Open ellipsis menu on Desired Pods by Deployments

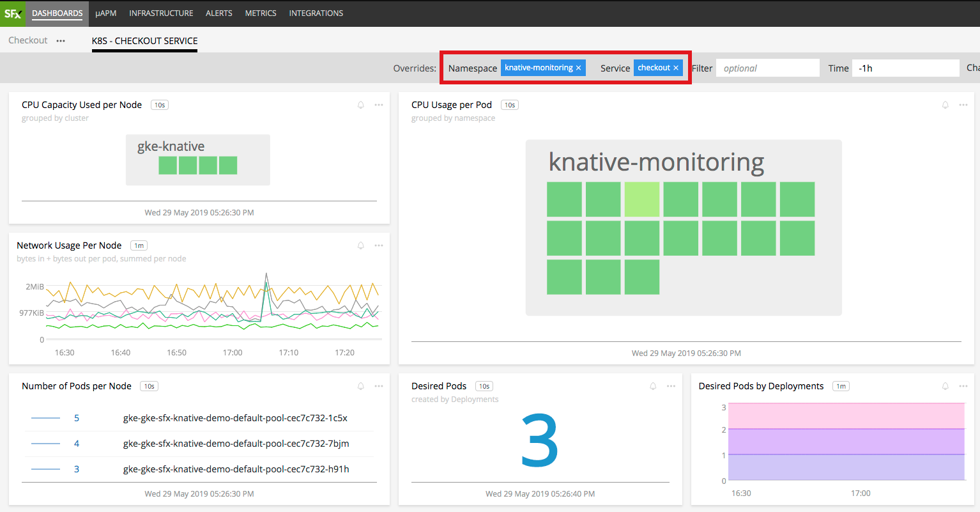pos(963,386)
